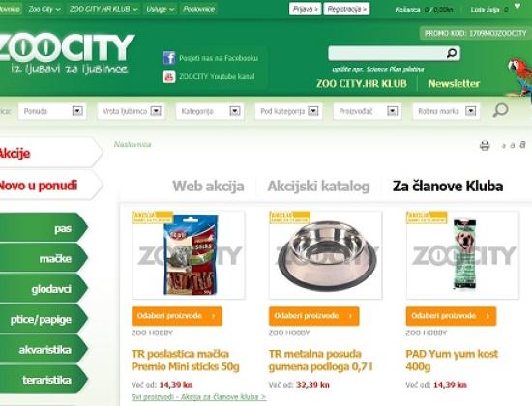Expand the Vrsta ljubimca dropdown
Viewport: 532px width, 406px height.
click(x=131, y=111)
